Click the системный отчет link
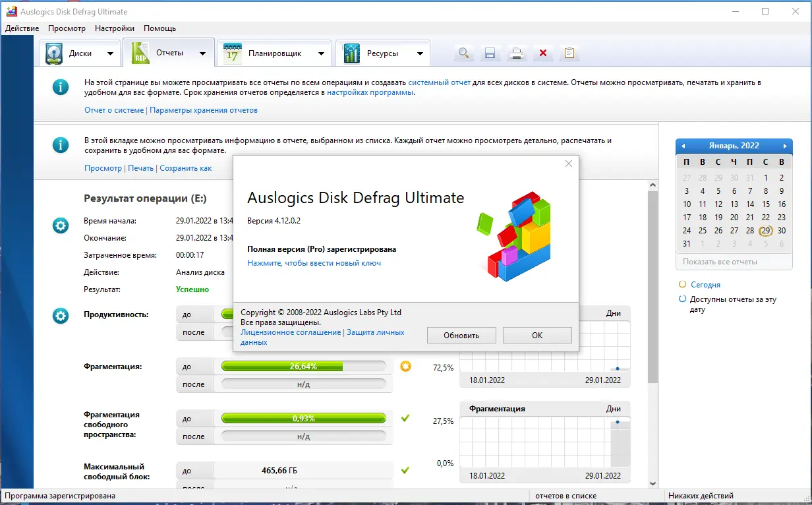Viewport: 812px width, 505px height. [x=439, y=82]
